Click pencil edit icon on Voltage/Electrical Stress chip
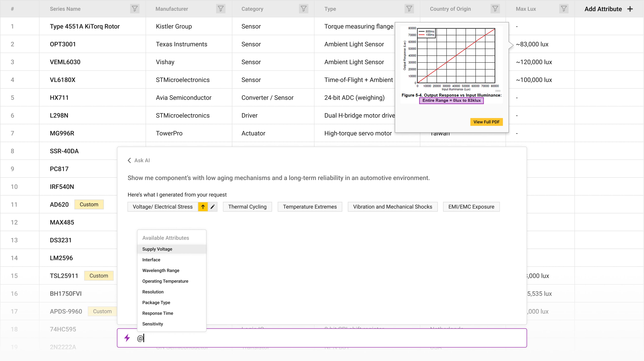 pos(212,207)
